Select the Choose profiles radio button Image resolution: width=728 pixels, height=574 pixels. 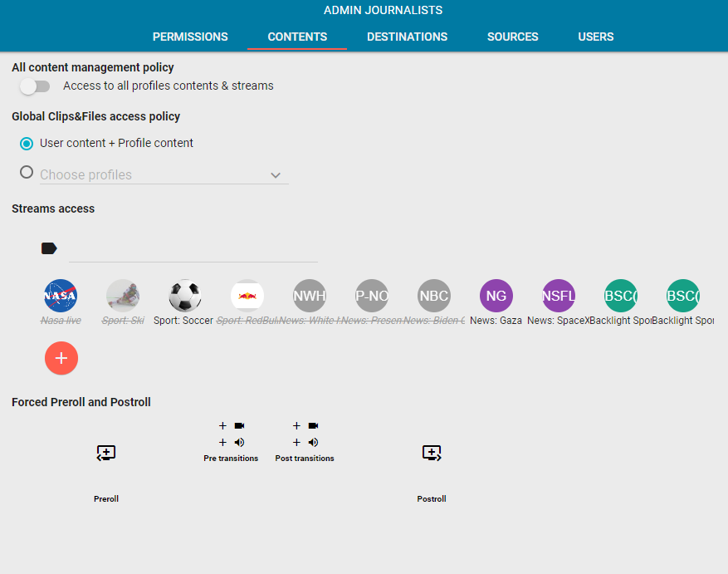[27, 173]
